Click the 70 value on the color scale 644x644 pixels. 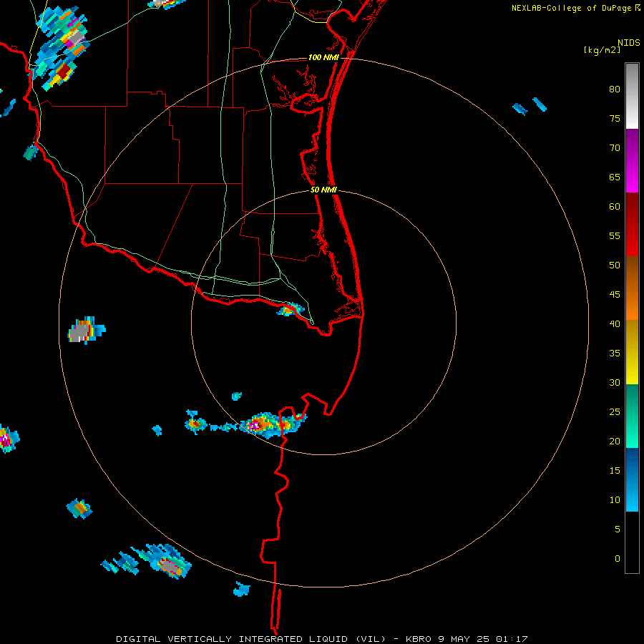(615, 148)
